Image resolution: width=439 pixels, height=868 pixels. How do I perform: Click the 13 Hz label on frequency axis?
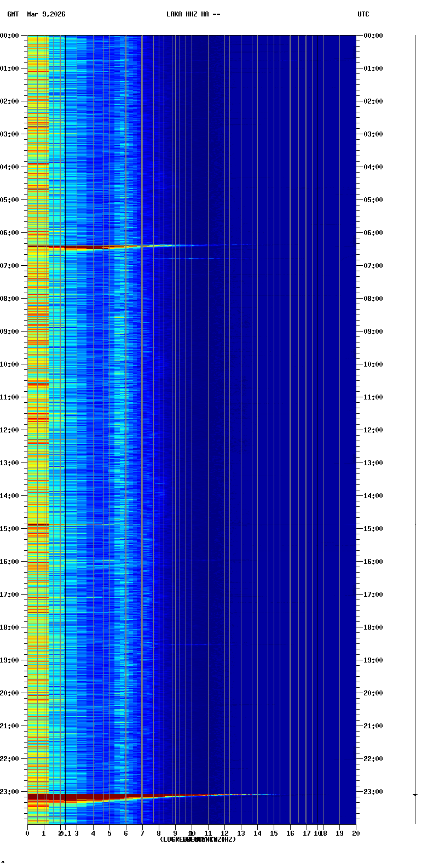[x=241, y=833]
